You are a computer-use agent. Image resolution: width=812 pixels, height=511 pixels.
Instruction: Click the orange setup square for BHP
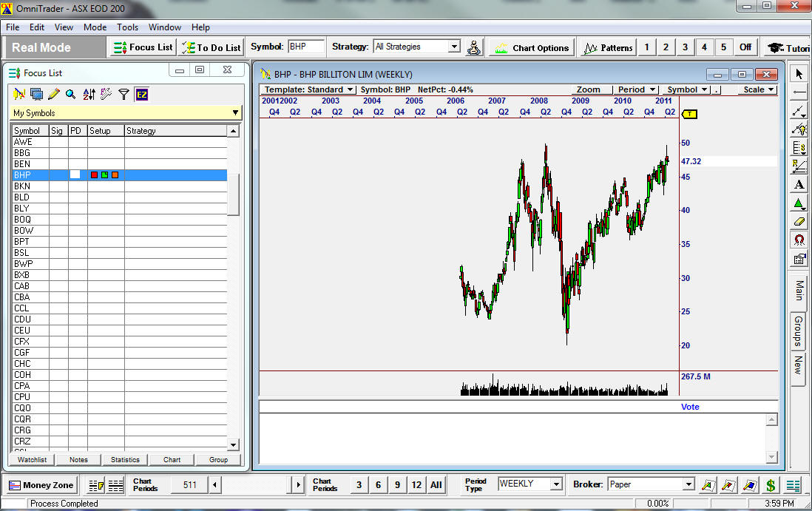click(x=115, y=175)
